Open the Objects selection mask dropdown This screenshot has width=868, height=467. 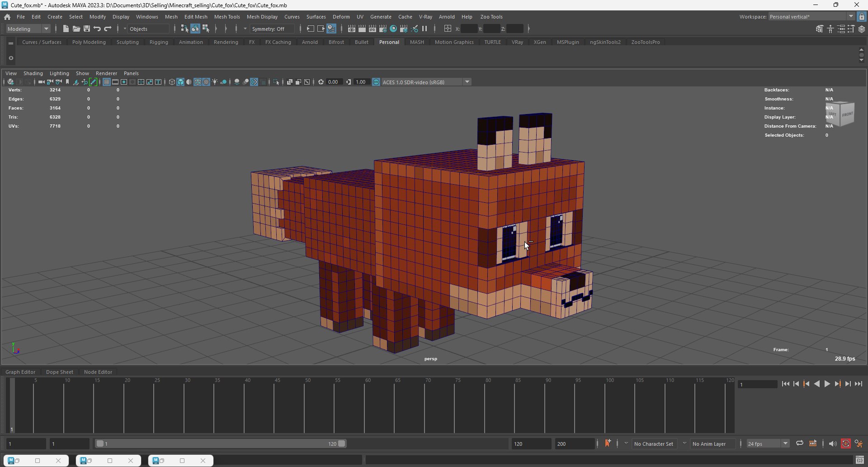tap(149, 29)
